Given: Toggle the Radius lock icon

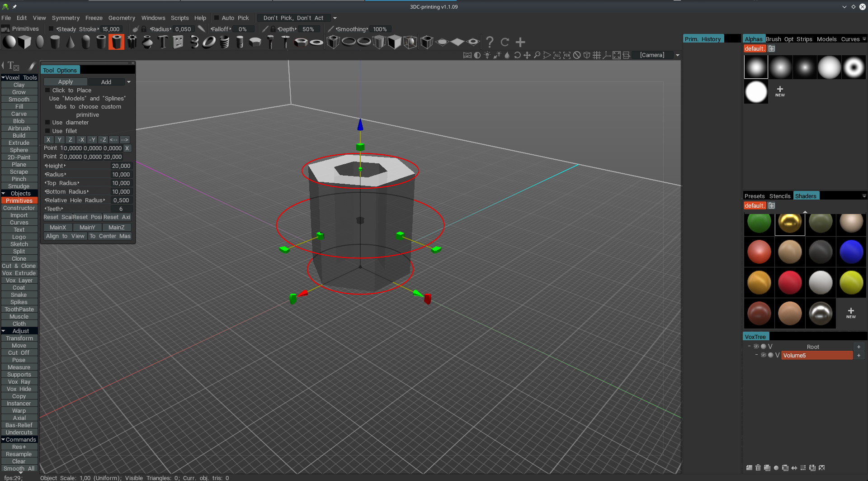Looking at the screenshot, I should point(144,29).
